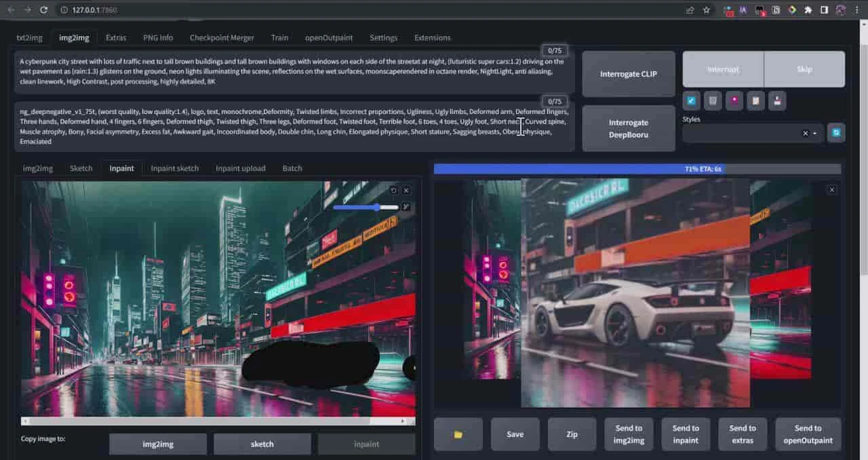868x460 pixels.
Task: Close the generated image preview
Action: tap(832, 190)
